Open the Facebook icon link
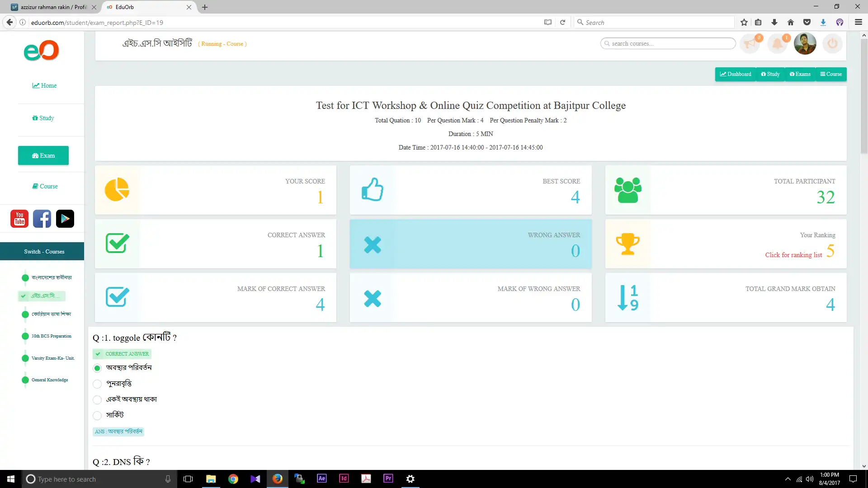The image size is (868, 488). pyautogui.click(x=42, y=219)
